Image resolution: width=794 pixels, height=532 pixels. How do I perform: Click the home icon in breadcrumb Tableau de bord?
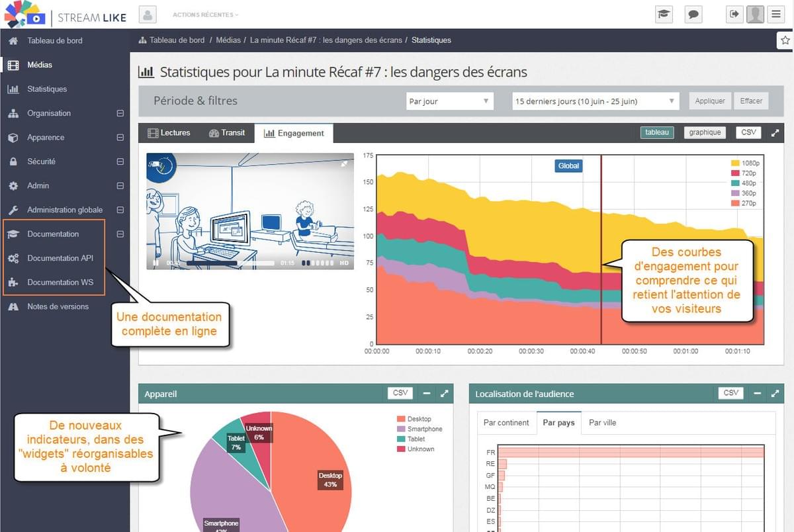(142, 40)
